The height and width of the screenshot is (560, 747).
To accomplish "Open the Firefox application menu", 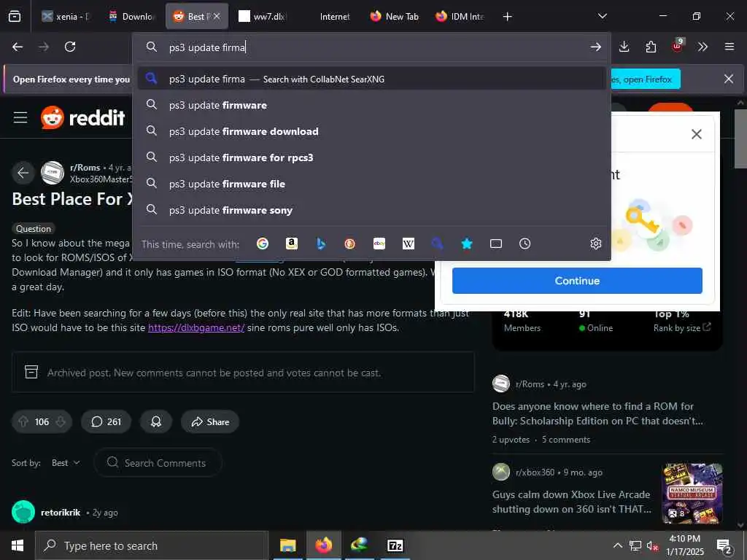I will click(729, 47).
